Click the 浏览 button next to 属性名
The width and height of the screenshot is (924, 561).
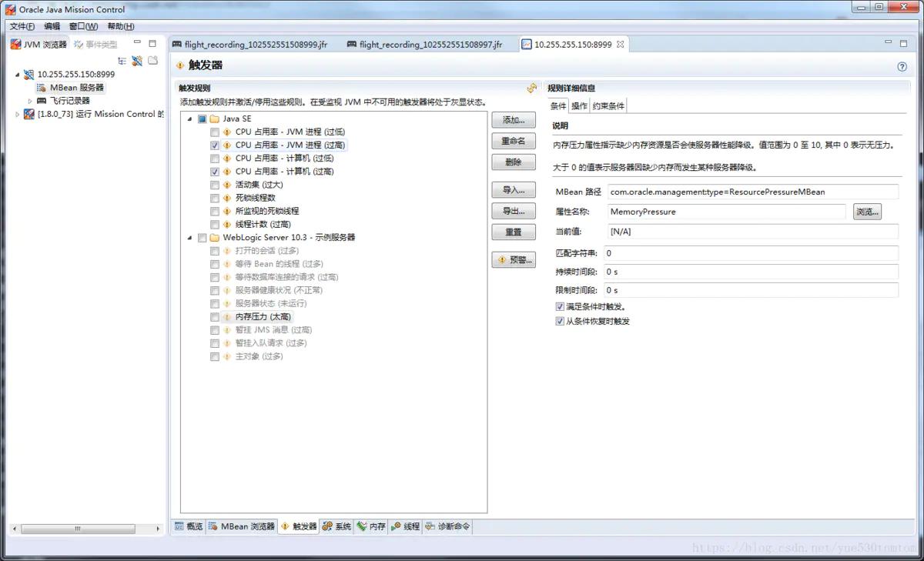pyautogui.click(x=867, y=211)
